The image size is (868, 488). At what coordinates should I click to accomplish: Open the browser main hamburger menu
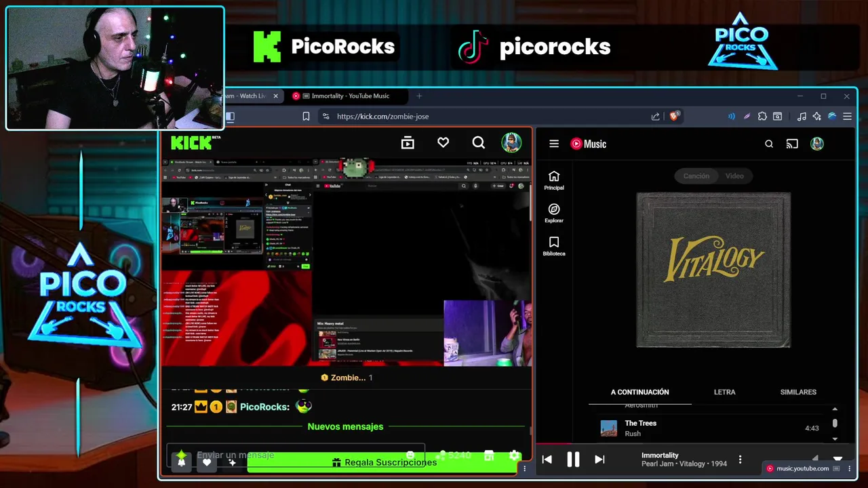click(x=847, y=117)
